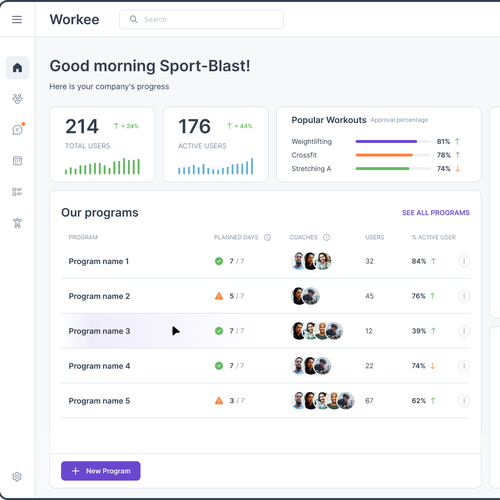500x500 pixels.
Task: Click green check status of Program name 1
Action: tap(219, 261)
